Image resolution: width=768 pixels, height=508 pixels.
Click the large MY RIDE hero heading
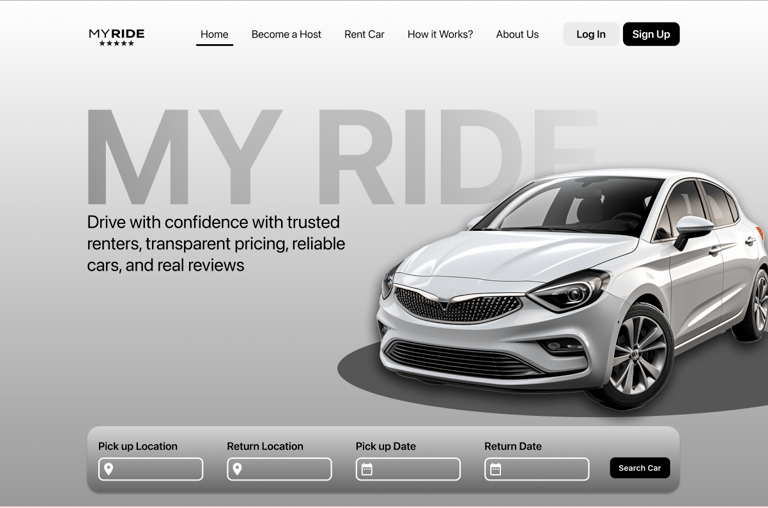click(342, 157)
